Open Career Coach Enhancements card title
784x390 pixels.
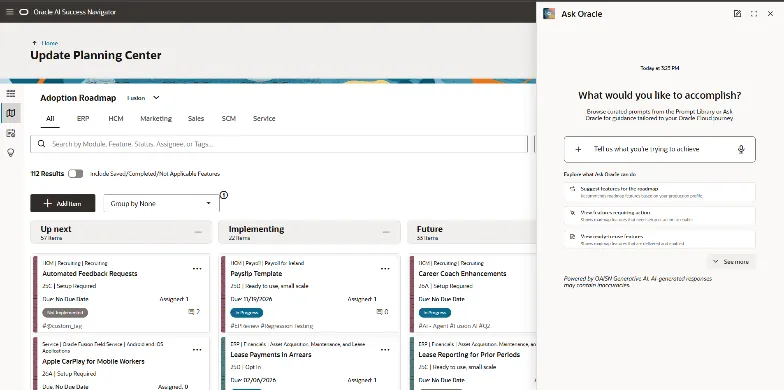pos(462,274)
